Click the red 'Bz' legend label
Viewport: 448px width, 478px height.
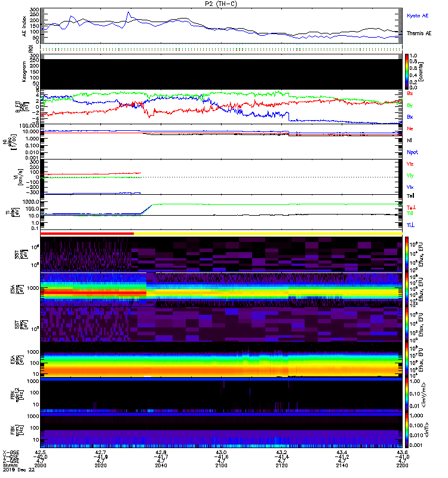point(410,93)
